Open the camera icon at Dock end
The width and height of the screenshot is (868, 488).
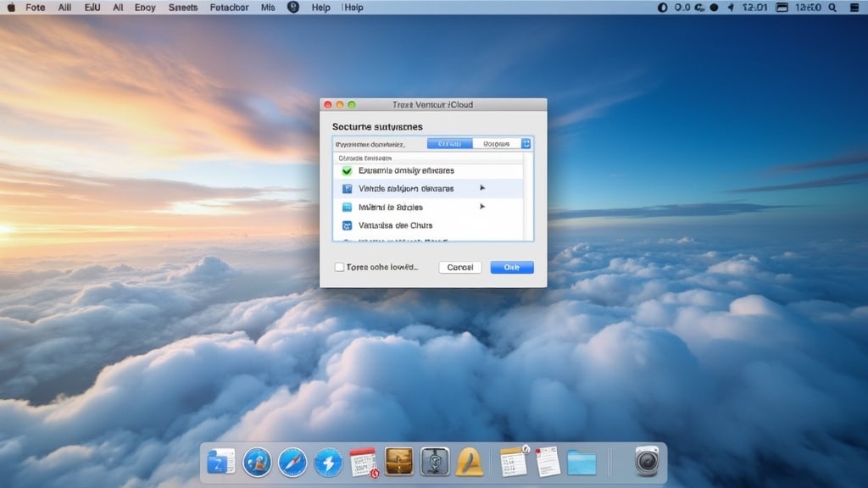point(647,461)
